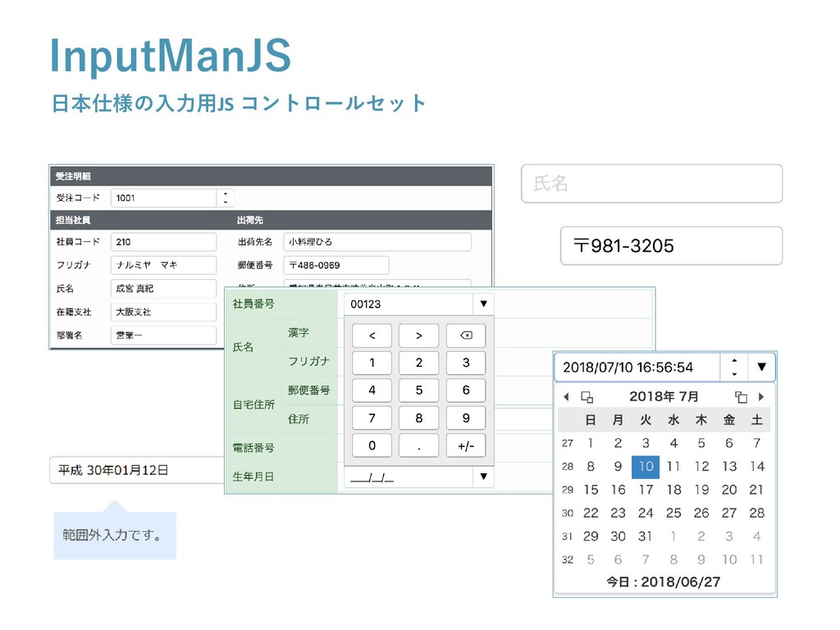Click the 受注コード spin up arrow
The image size is (840, 630).
(x=226, y=194)
